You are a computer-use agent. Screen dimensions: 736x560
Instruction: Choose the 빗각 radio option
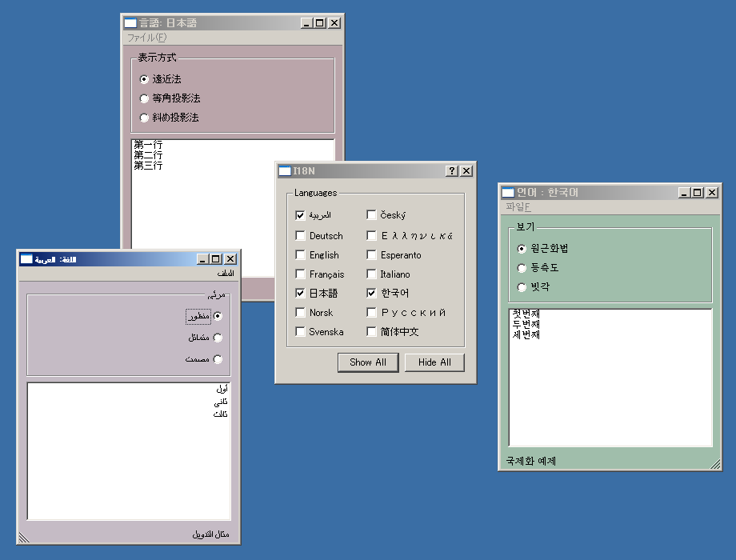(522, 287)
